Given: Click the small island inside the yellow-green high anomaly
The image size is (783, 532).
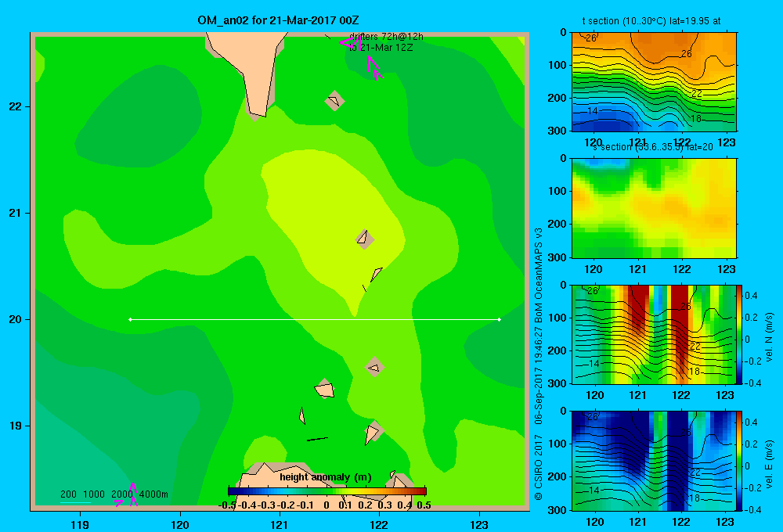Looking at the screenshot, I should tap(365, 239).
